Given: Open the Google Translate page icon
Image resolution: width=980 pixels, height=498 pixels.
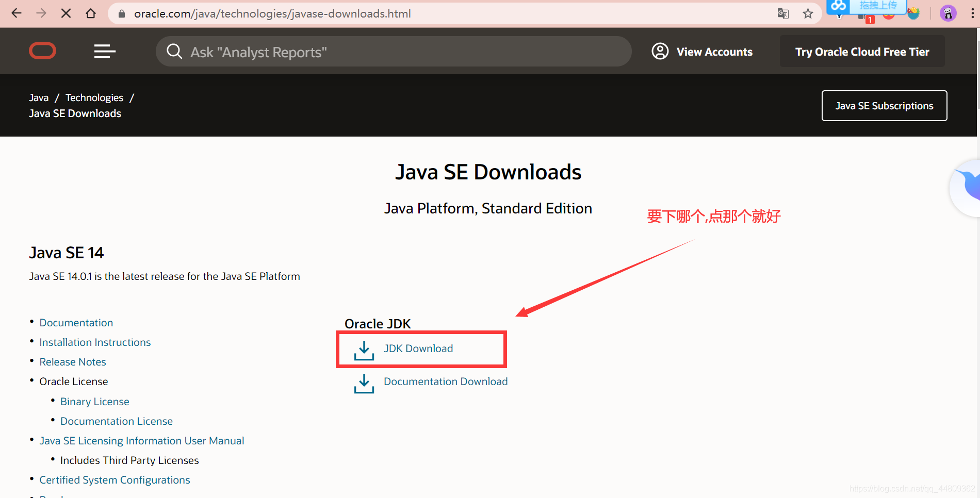Looking at the screenshot, I should [x=783, y=14].
